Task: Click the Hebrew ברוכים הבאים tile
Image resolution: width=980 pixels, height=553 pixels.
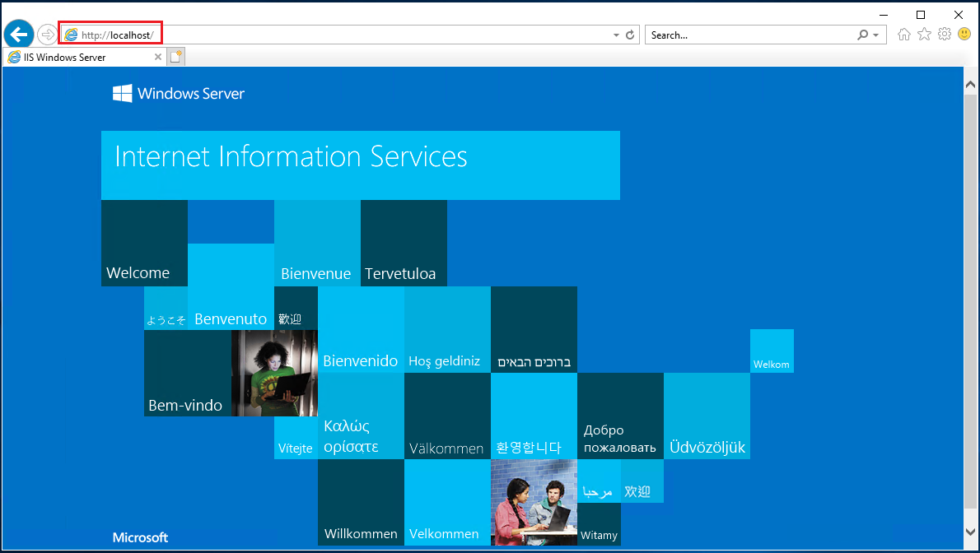Action: coord(534,329)
